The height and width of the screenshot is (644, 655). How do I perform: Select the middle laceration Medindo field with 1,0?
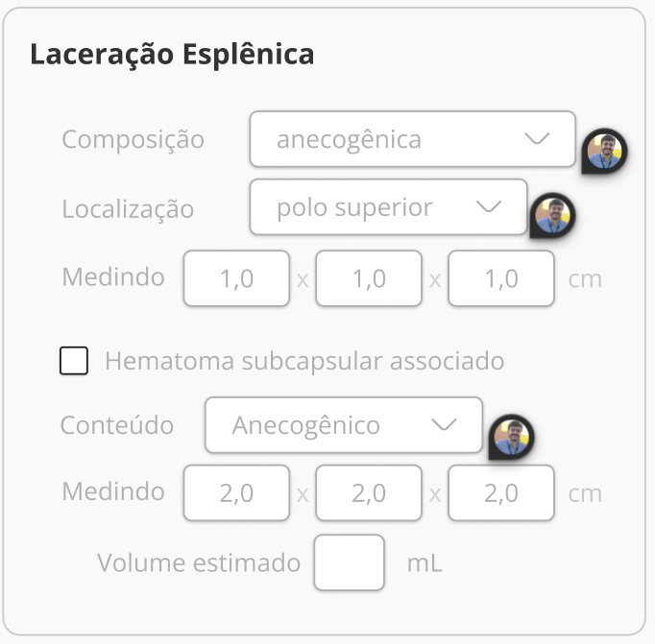pos(369,279)
